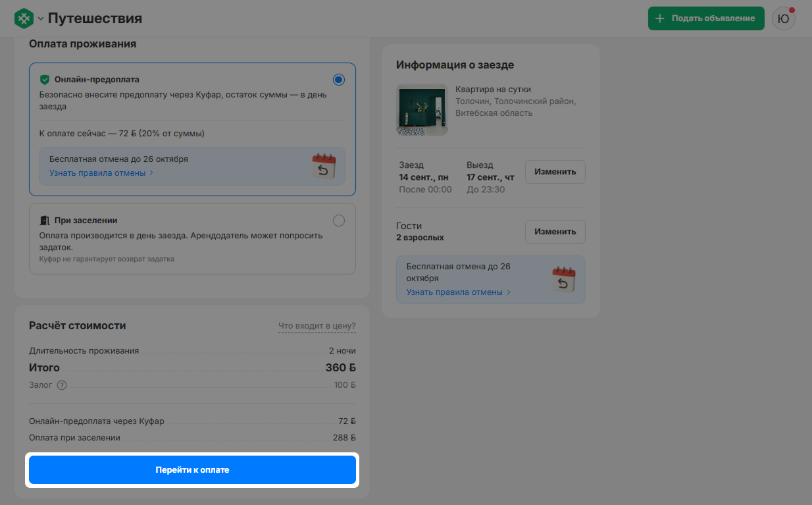Open Узнать правила отмены in check-in info panel
Image resolution: width=812 pixels, height=505 pixels.
click(459, 292)
